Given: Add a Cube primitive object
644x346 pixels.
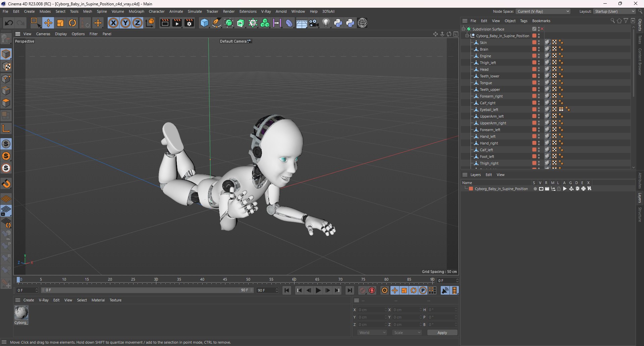Looking at the screenshot, I should pyautogui.click(x=204, y=23).
